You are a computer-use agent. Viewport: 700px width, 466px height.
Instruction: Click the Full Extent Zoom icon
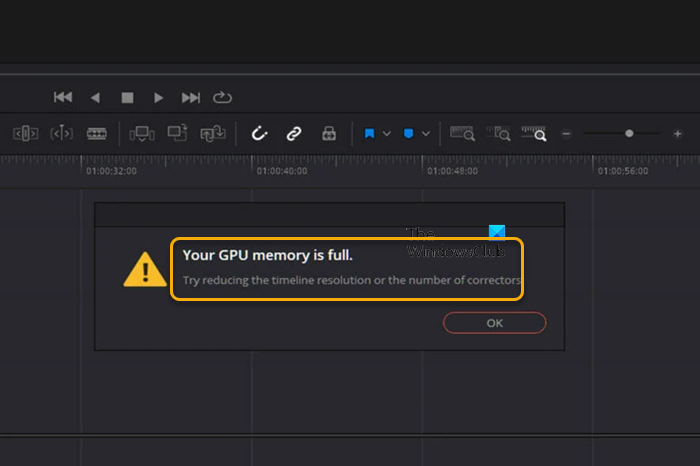462,133
